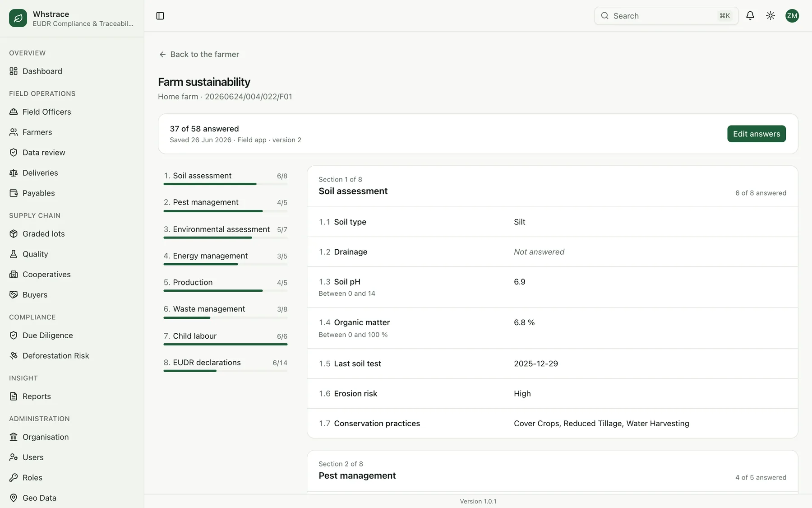Go to the Quality page

[x=72, y=254]
